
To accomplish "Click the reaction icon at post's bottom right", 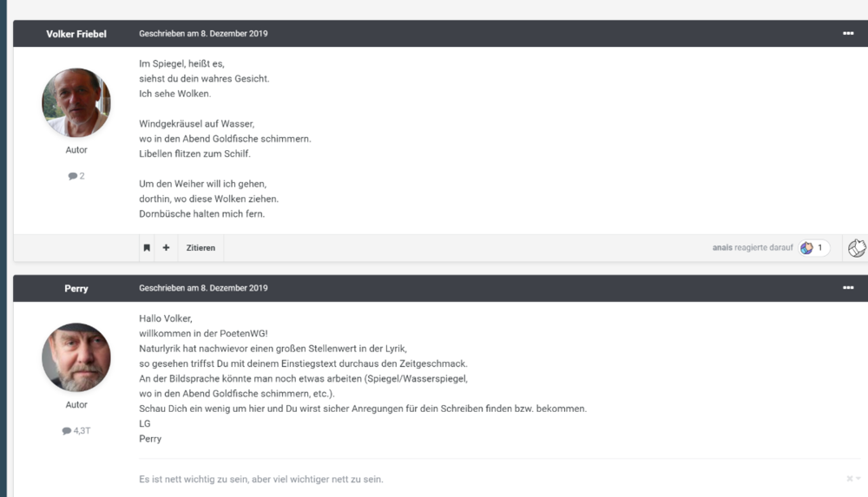I will (x=856, y=248).
